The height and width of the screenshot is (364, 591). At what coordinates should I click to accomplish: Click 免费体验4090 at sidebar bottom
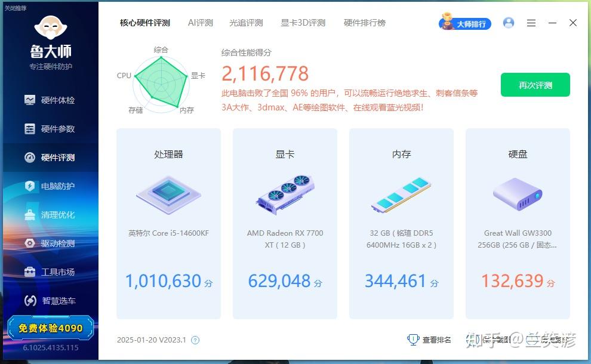[50, 328]
